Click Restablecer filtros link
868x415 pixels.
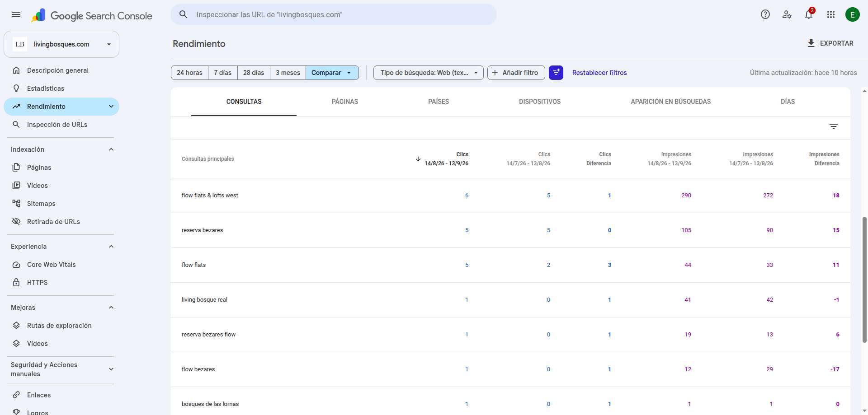(599, 73)
